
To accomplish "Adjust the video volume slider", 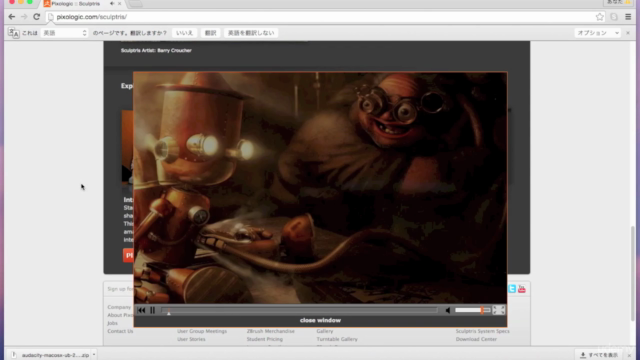I will [472, 311].
